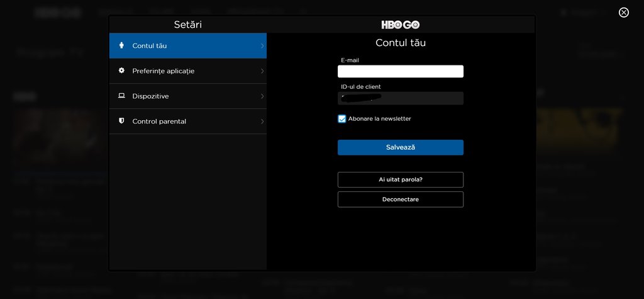Expand the Preferințe aplicație chevron arrow

click(262, 71)
